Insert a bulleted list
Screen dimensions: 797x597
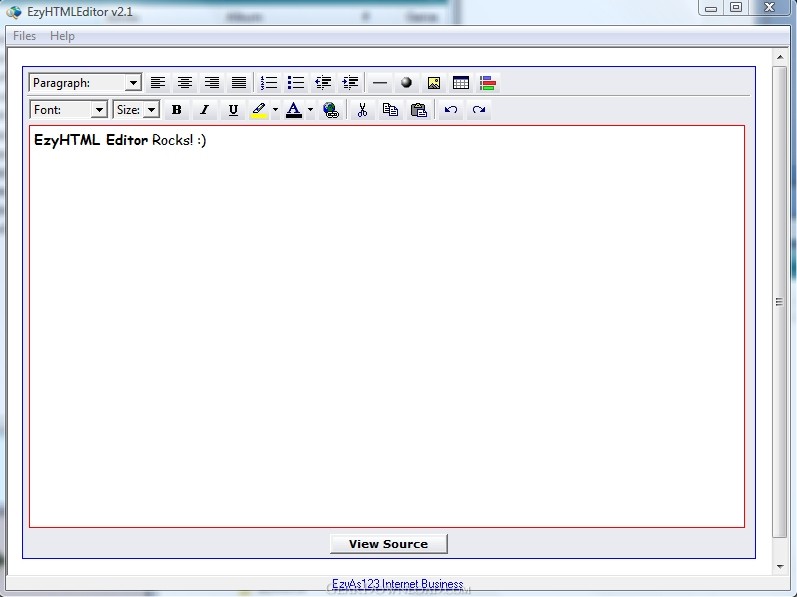295,83
